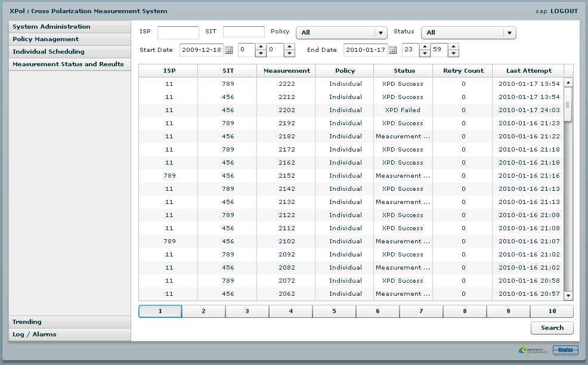Click the Amphinicy Technologies logo
The height and width of the screenshot is (365, 588).
tap(533, 349)
